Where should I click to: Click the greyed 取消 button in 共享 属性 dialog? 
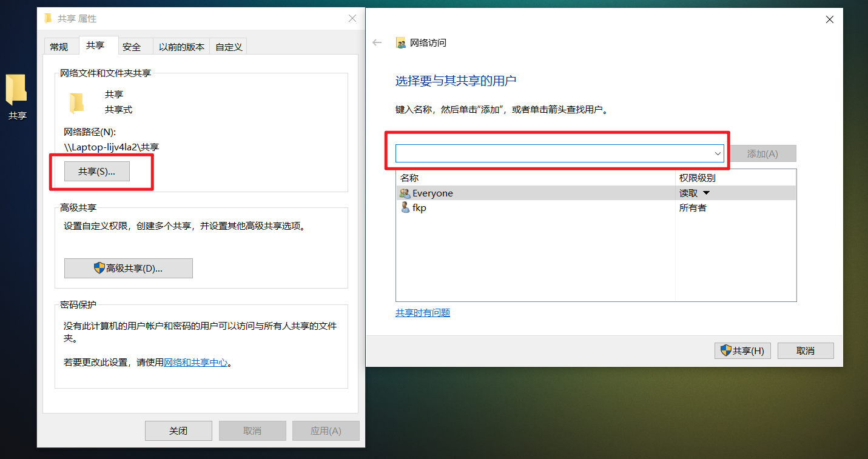(x=252, y=431)
